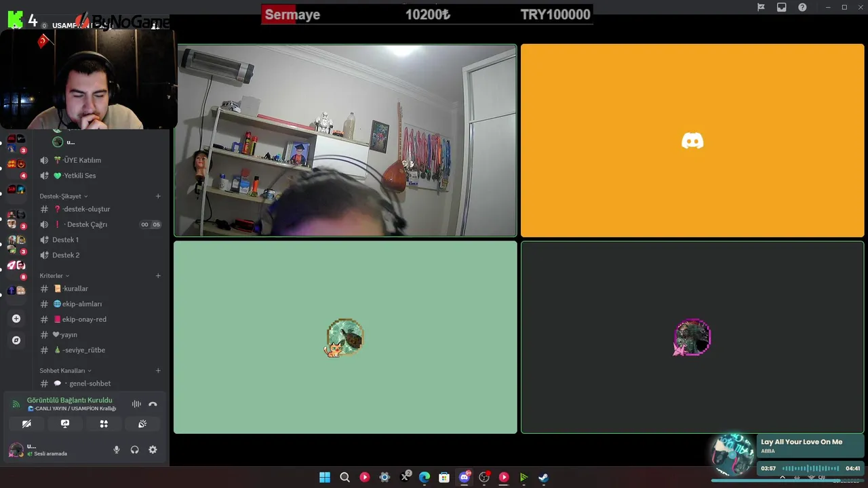Click the music widget album art
Image resolution: width=868 pixels, height=488 pixels.
coord(733,454)
